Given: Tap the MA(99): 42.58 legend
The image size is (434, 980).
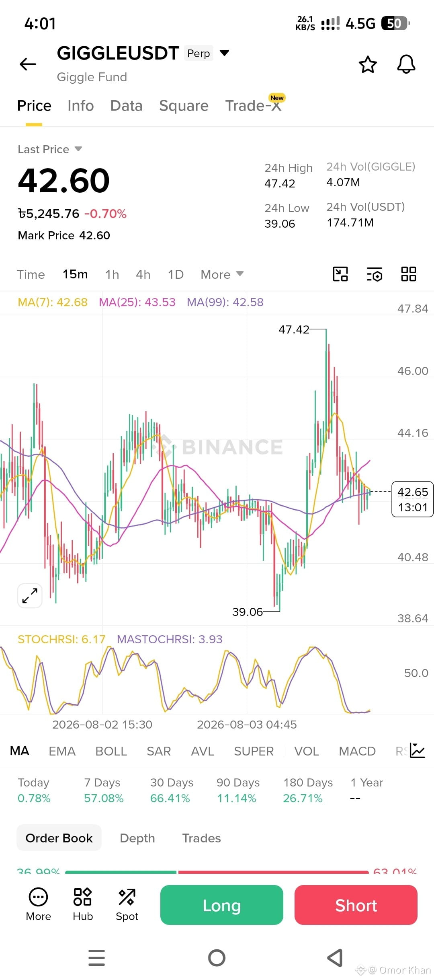Looking at the screenshot, I should [225, 302].
